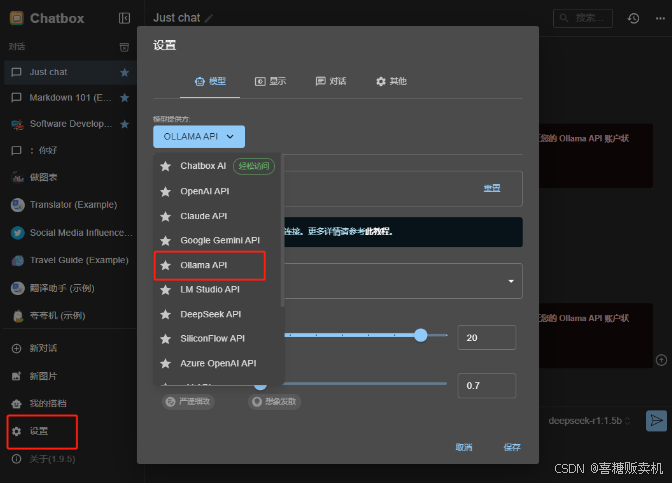672x483 pixels.
Task: Open Markdown 101 conversation
Action: tap(70, 98)
